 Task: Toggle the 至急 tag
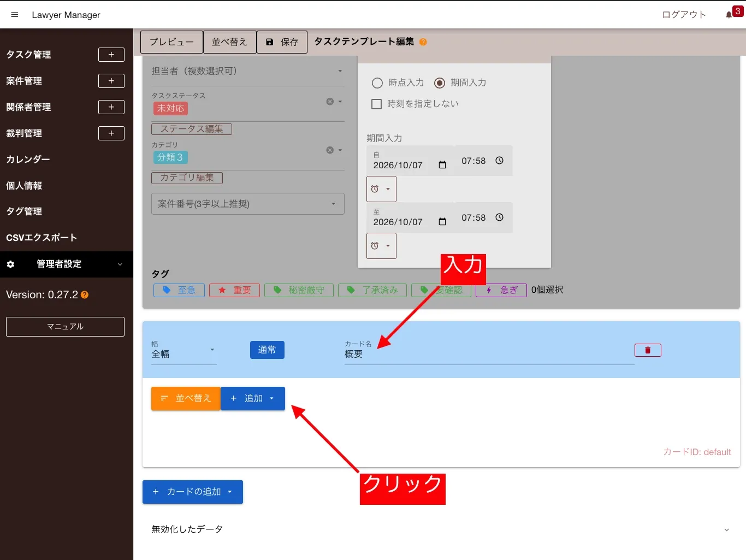(179, 290)
